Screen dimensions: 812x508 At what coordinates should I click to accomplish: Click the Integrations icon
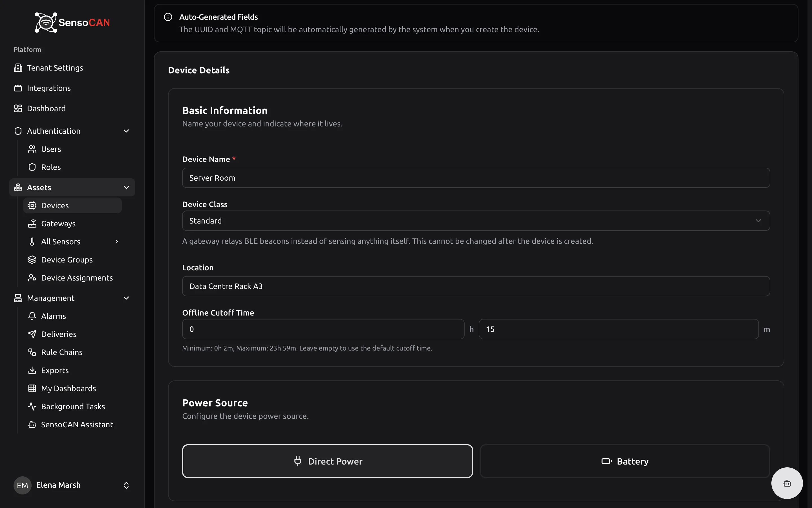18,88
